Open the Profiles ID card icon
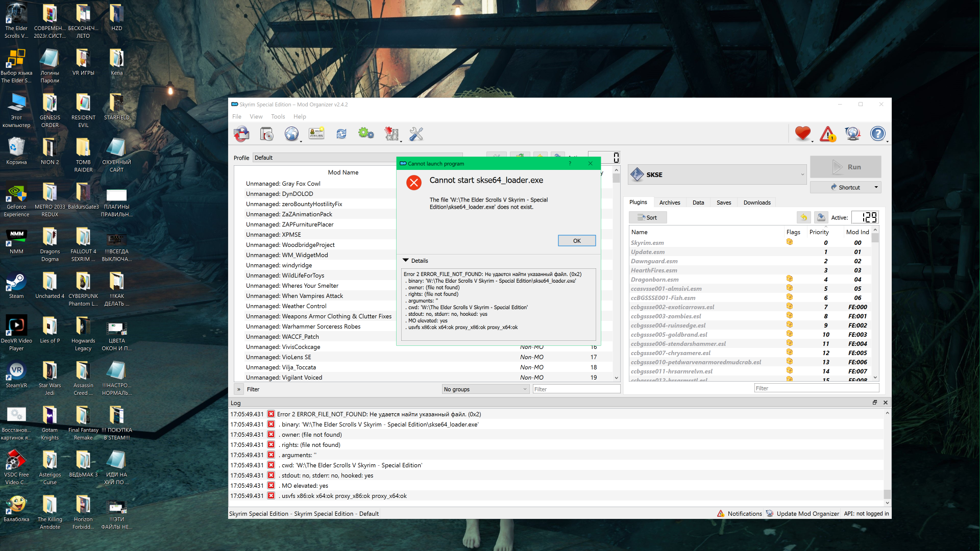Screen dimensions: 980x551 [316, 134]
